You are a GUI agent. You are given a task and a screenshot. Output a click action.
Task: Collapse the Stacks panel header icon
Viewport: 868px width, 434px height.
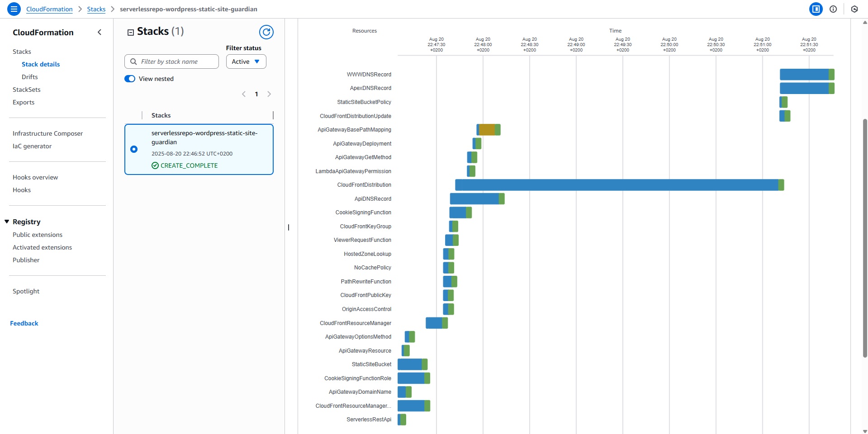131,32
